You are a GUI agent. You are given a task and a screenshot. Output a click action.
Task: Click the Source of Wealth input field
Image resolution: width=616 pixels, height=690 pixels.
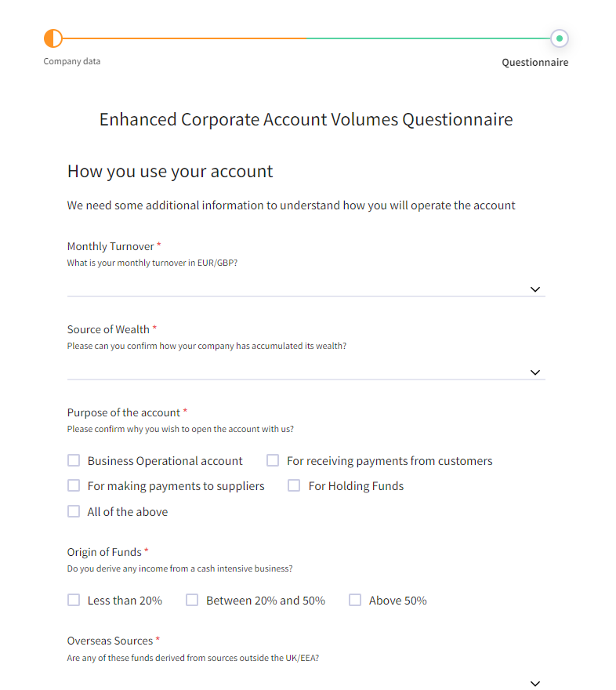(306, 372)
